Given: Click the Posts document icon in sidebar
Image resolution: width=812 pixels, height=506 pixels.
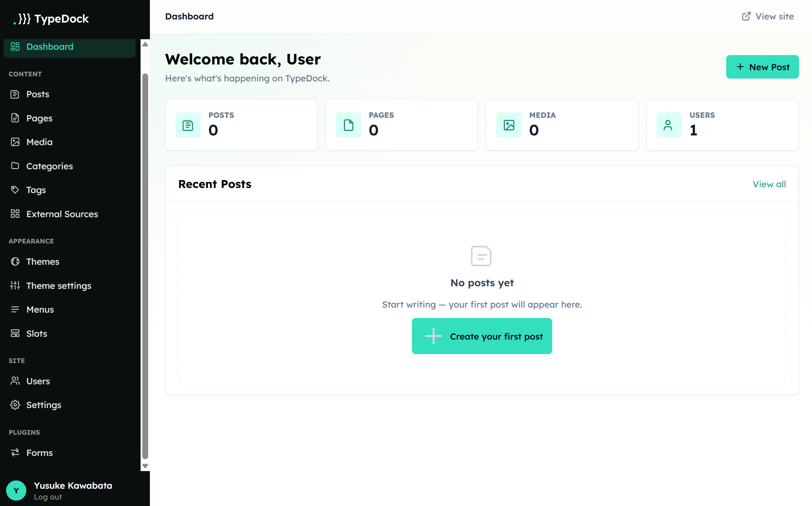Looking at the screenshot, I should click(15, 94).
